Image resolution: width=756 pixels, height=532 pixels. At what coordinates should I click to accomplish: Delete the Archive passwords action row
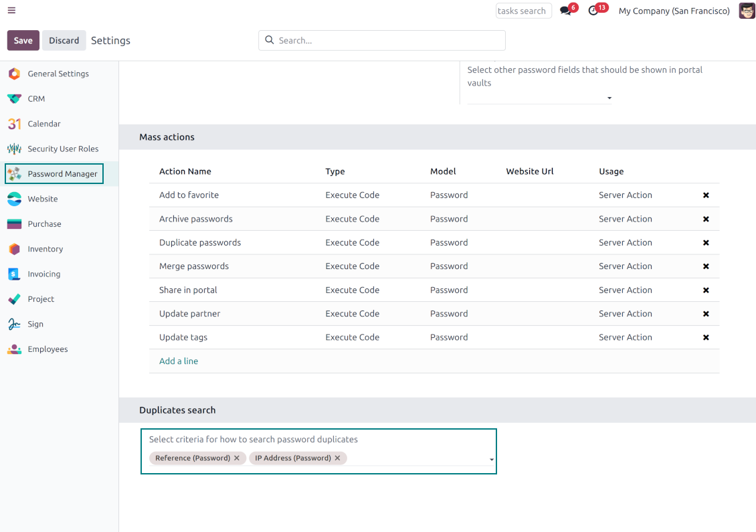point(706,219)
